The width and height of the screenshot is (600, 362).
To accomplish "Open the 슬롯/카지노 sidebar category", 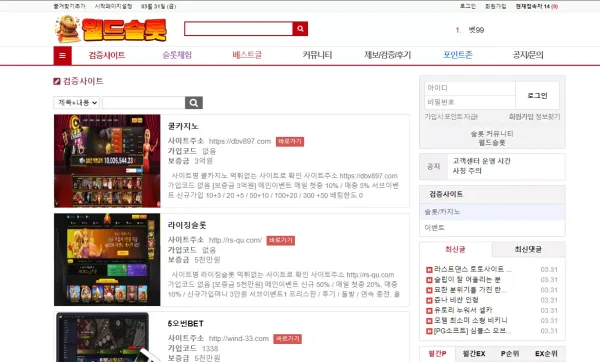I will (x=492, y=212).
